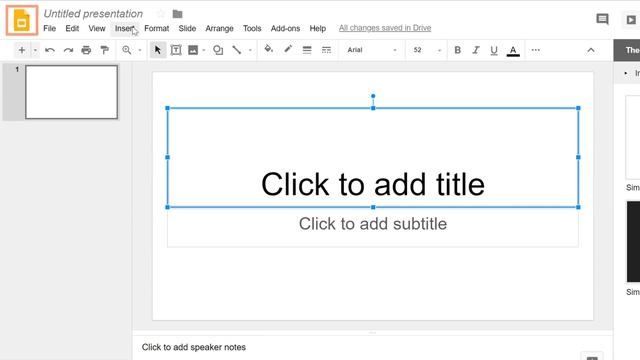Open the Add-ons menu

pos(285,29)
